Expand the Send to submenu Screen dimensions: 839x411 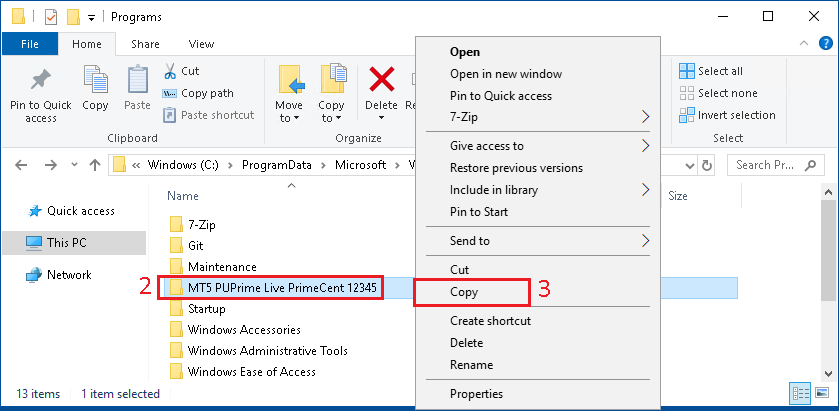pyautogui.click(x=645, y=241)
